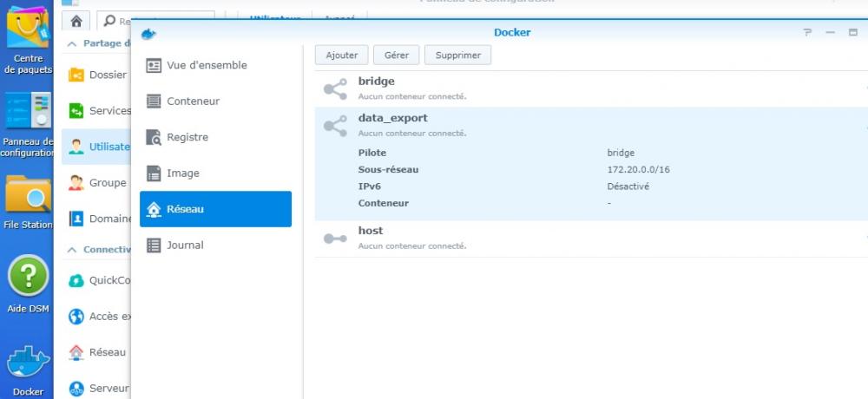This screenshot has height=399, width=868.
Task: Open Registre section in Docker
Action: point(216,137)
